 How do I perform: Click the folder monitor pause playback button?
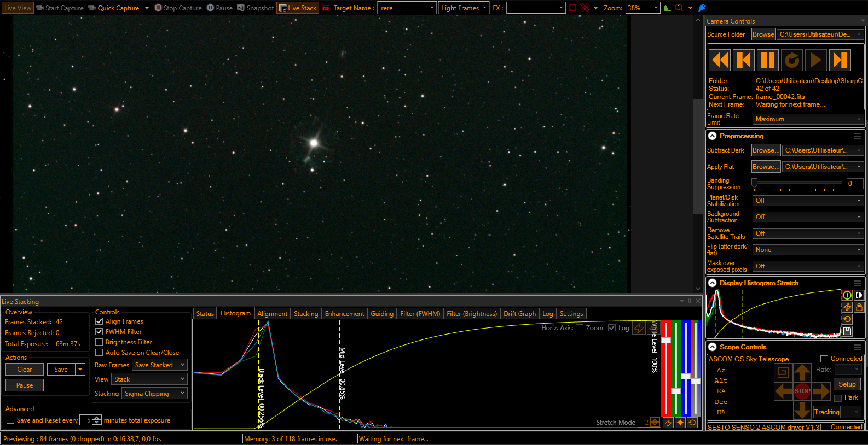768,60
